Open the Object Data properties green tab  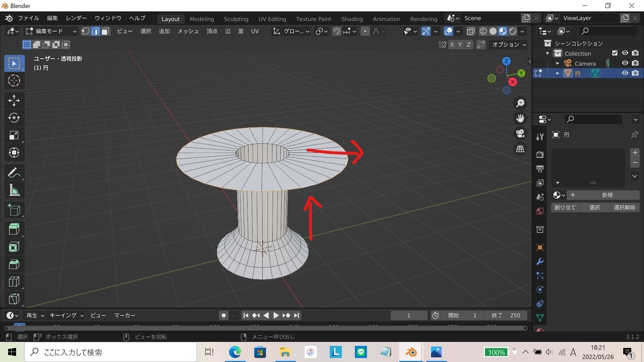tap(540, 317)
